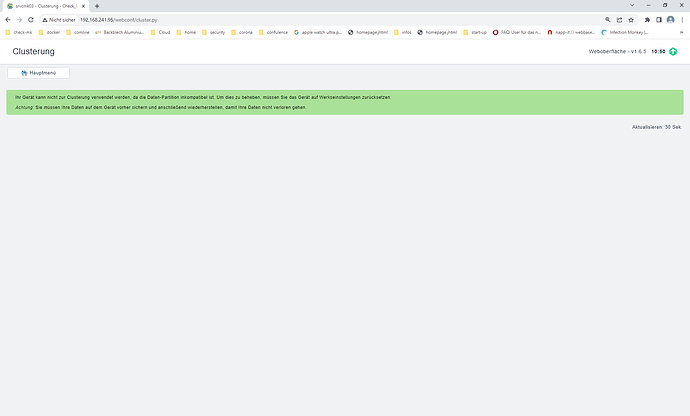
Task: Click the Nicht sicher security warning
Action: 59,20
